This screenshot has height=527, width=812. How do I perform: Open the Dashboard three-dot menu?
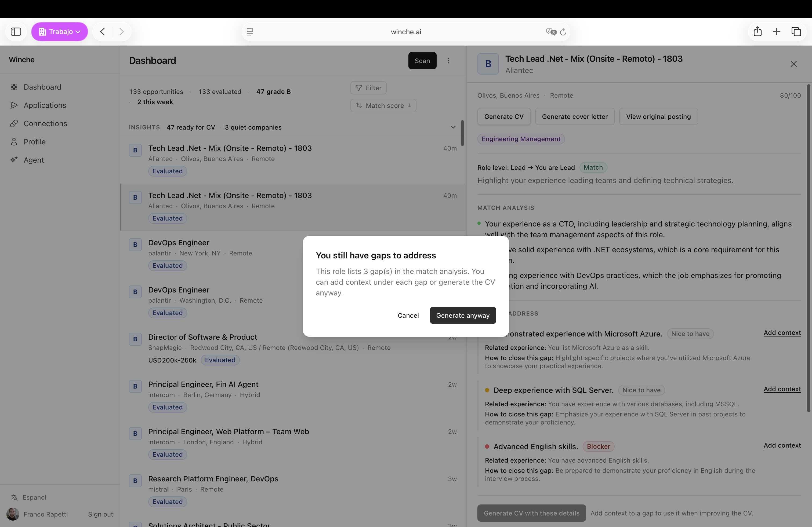[x=448, y=61]
